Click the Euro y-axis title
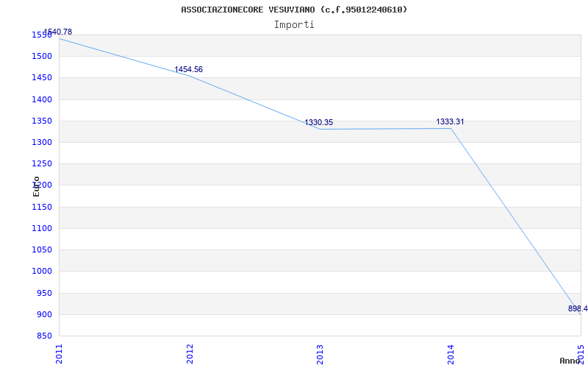This screenshot has height=368, width=588. (36, 186)
